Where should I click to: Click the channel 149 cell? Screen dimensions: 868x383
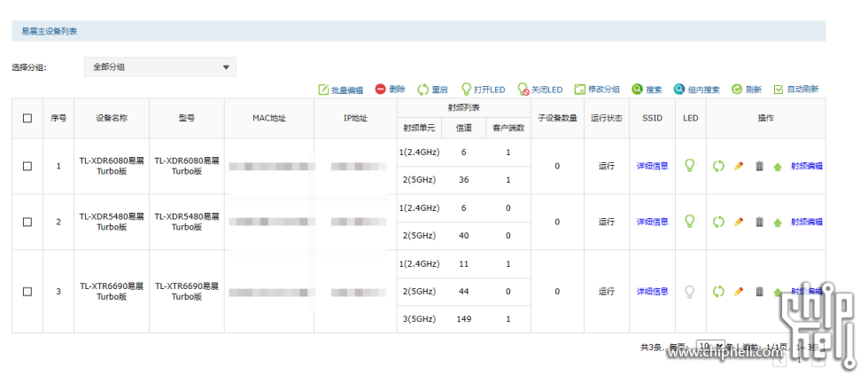click(x=463, y=319)
